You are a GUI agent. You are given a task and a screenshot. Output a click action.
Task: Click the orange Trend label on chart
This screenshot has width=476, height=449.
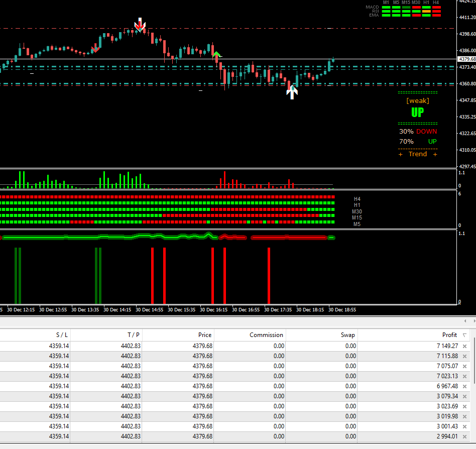[x=418, y=154]
